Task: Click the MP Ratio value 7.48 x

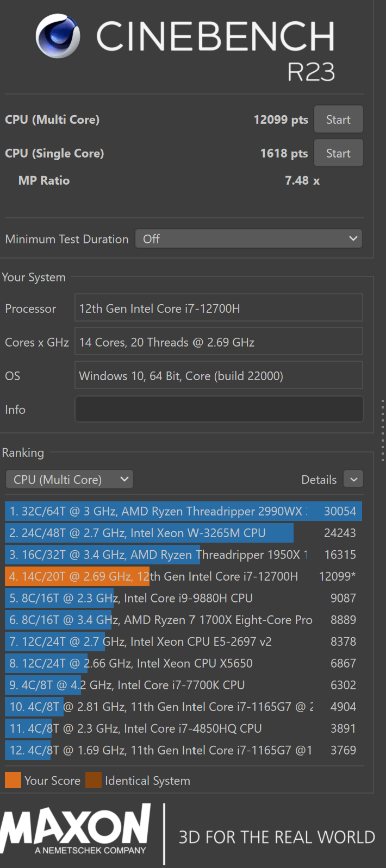Action: coord(302,180)
